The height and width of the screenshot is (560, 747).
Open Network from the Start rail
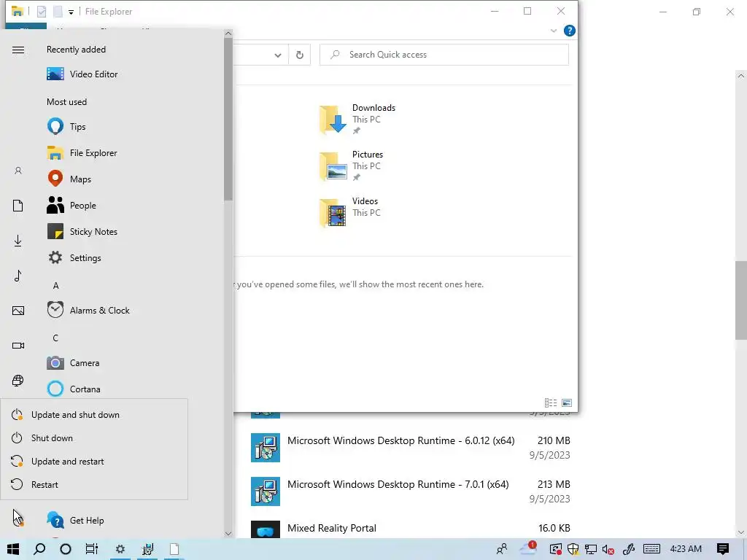tap(18, 381)
